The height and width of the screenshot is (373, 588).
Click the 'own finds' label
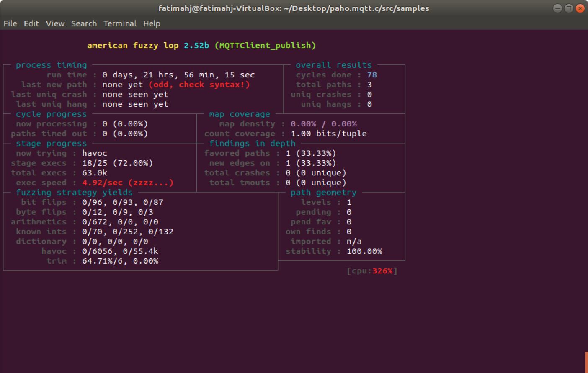tap(308, 232)
